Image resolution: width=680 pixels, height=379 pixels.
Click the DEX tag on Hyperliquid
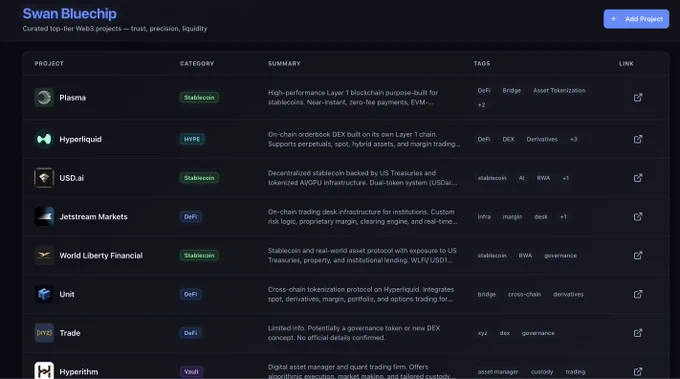tap(508, 139)
